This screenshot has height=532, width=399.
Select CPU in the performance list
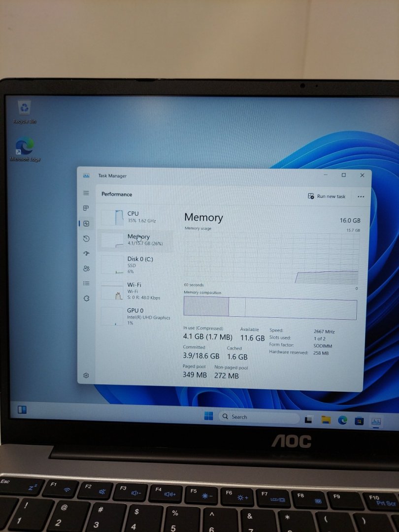135,217
